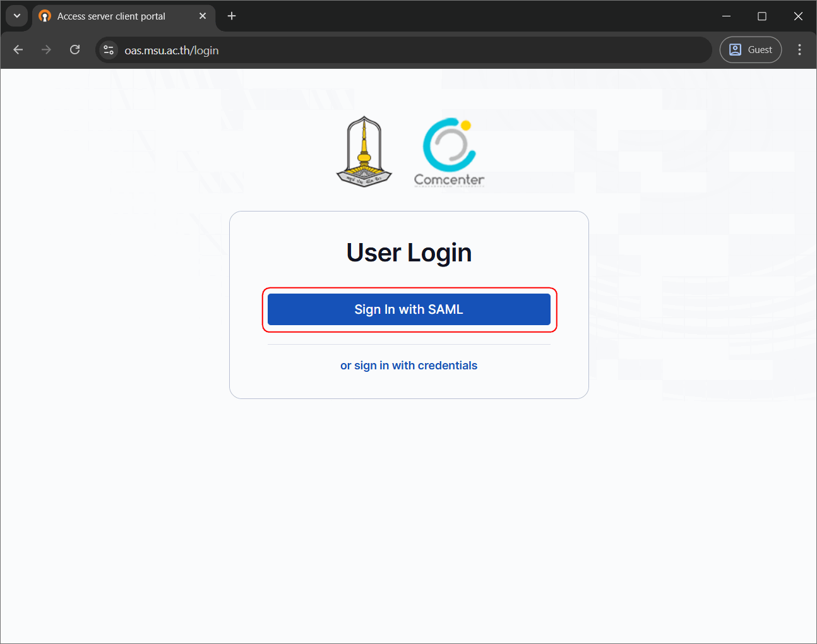
Task: Go back to the previous page
Action: [18, 50]
